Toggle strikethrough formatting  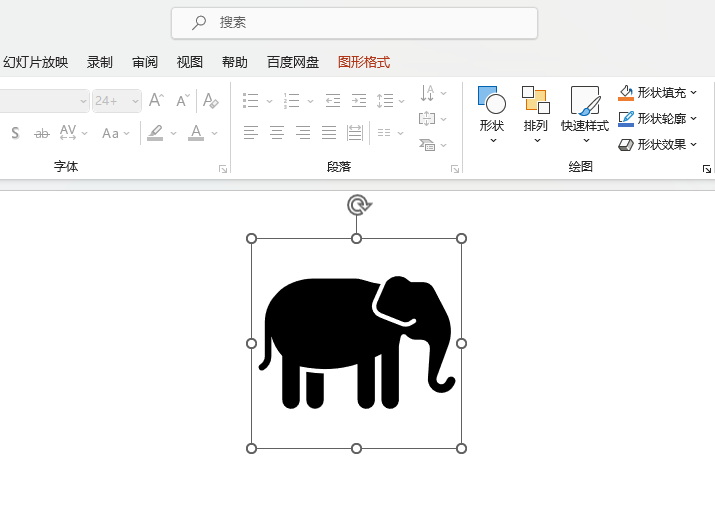pyautogui.click(x=42, y=134)
